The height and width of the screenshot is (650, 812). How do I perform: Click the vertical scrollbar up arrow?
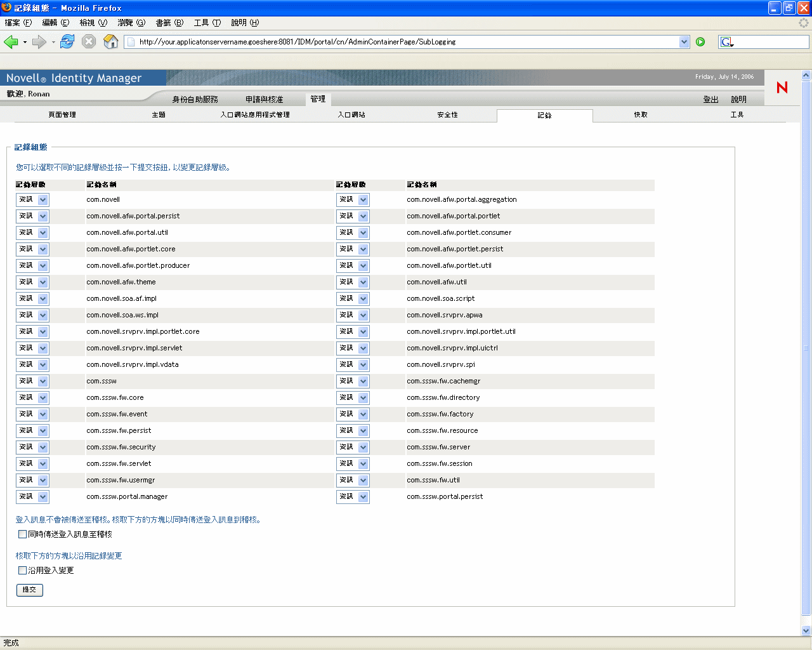[x=806, y=75]
